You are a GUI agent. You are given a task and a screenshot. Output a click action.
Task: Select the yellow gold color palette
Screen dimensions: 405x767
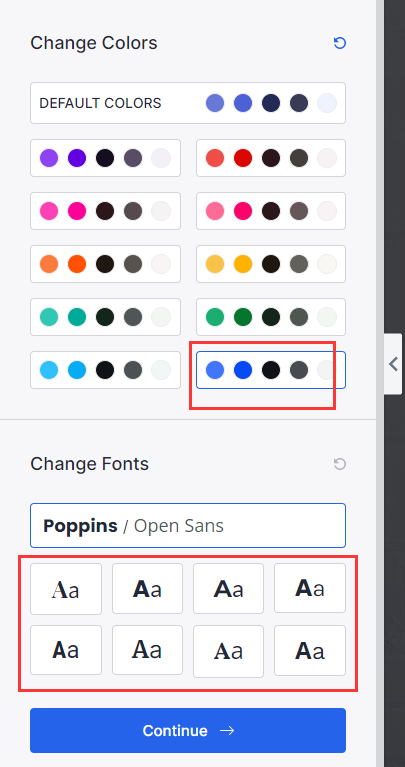(271, 264)
